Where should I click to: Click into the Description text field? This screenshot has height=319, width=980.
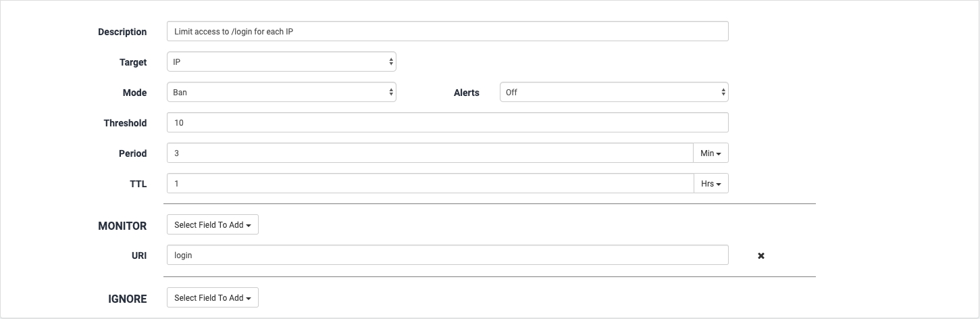[447, 32]
